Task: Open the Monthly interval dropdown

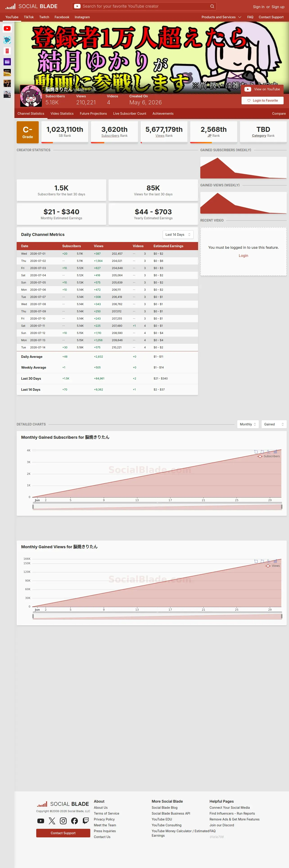Action: pyautogui.click(x=248, y=424)
